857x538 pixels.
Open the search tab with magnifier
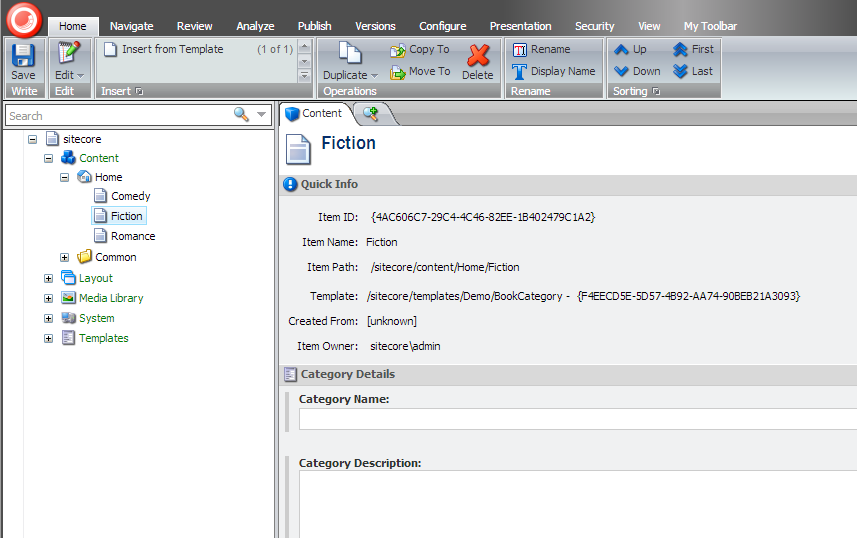373,114
